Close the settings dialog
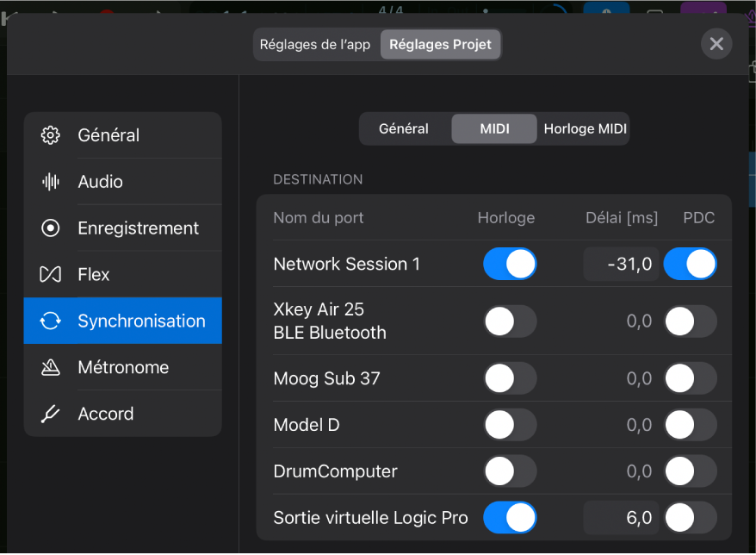 point(716,44)
